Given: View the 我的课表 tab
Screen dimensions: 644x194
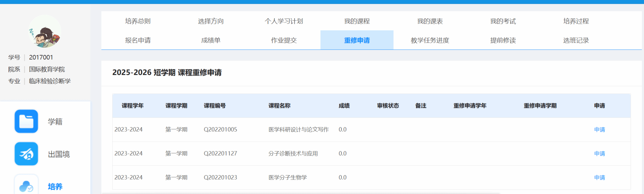Looking at the screenshot, I should 430,21.
